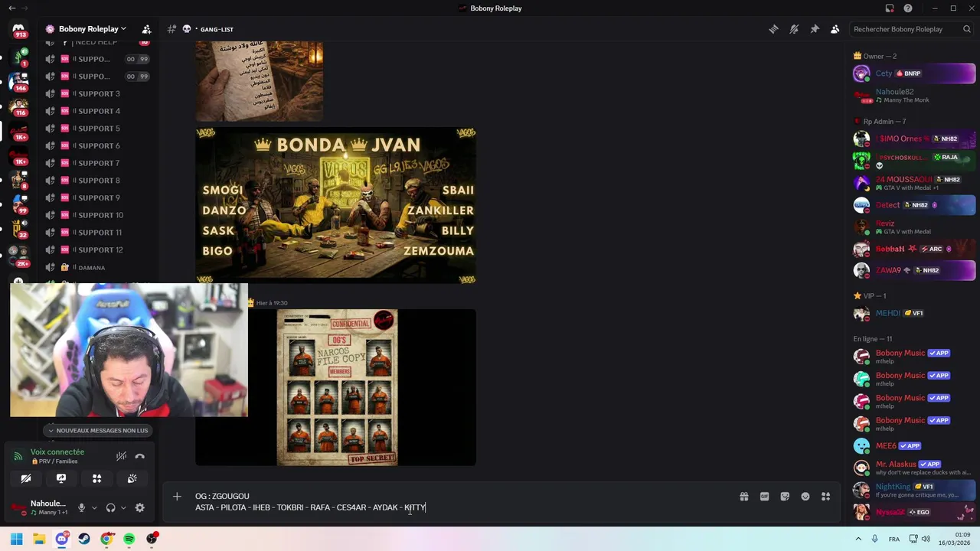The width and height of the screenshot is (980, 551).
Task: Open Windows Start menu
Action: pos(16,539)
